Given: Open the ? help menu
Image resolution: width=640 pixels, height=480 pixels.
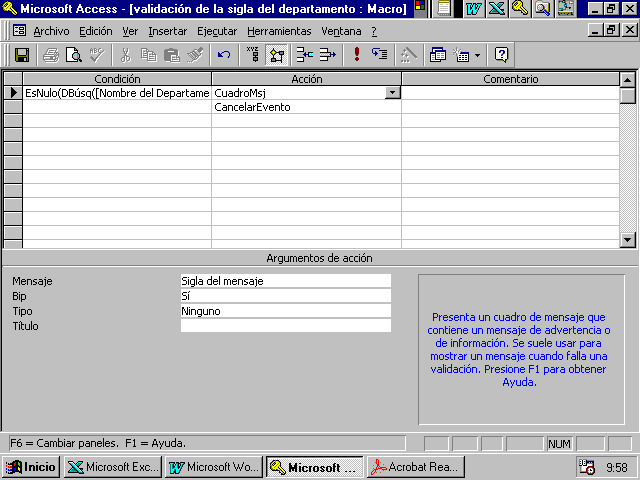Looking at the screenshot, I should tap(374, 31).
